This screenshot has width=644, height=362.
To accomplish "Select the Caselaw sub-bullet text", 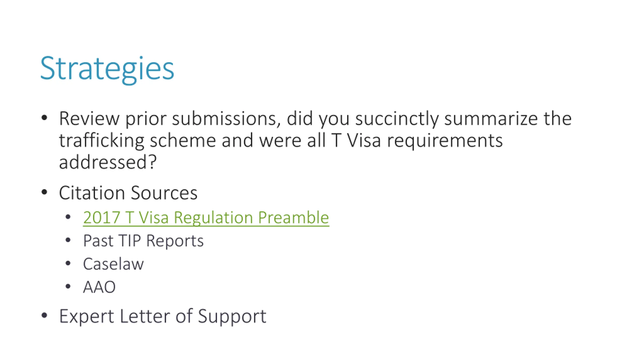I will point(113,264).
